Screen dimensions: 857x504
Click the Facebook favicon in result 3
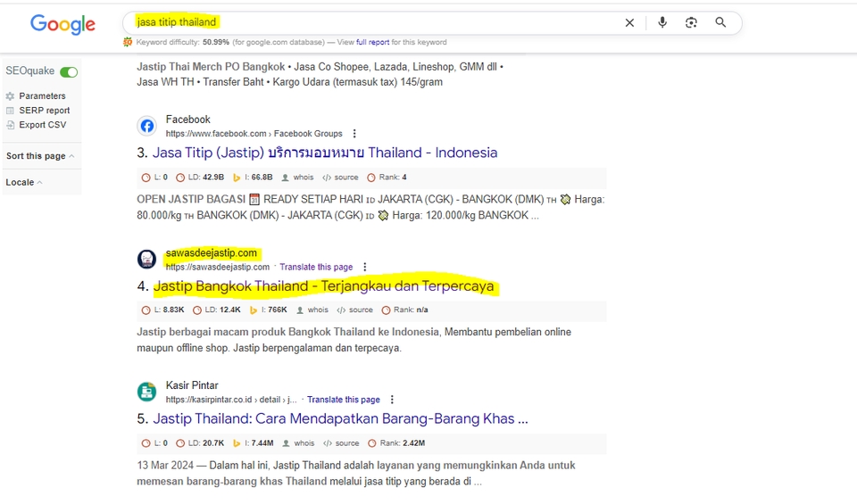click(x=146, y=126)
